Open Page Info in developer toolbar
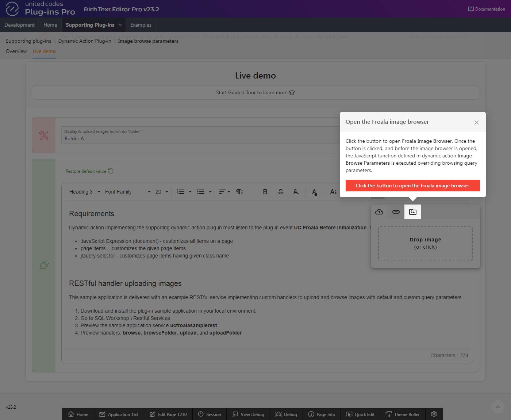 coord(322,414)
